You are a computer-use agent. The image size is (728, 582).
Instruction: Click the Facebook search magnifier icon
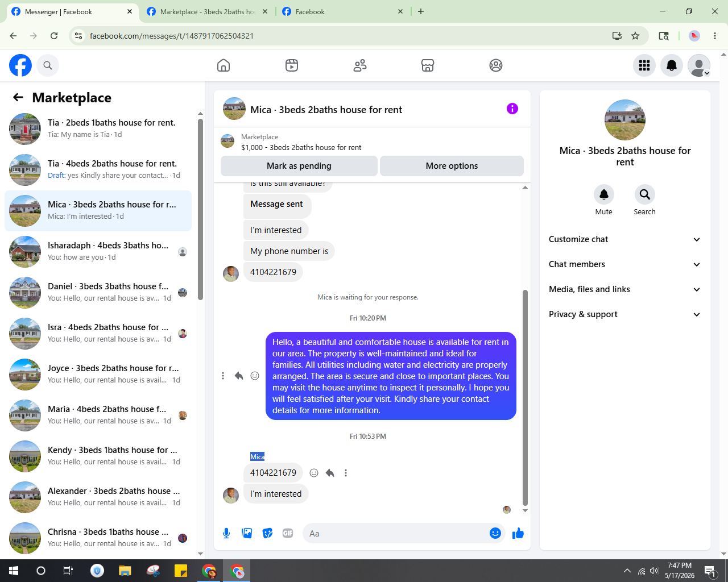(x=48, y=65)
